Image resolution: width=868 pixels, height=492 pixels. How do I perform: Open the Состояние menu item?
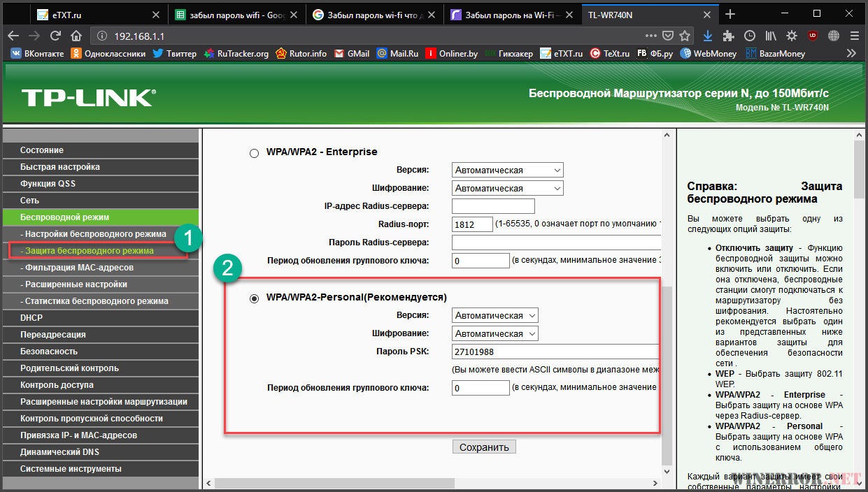coord(101,150)
